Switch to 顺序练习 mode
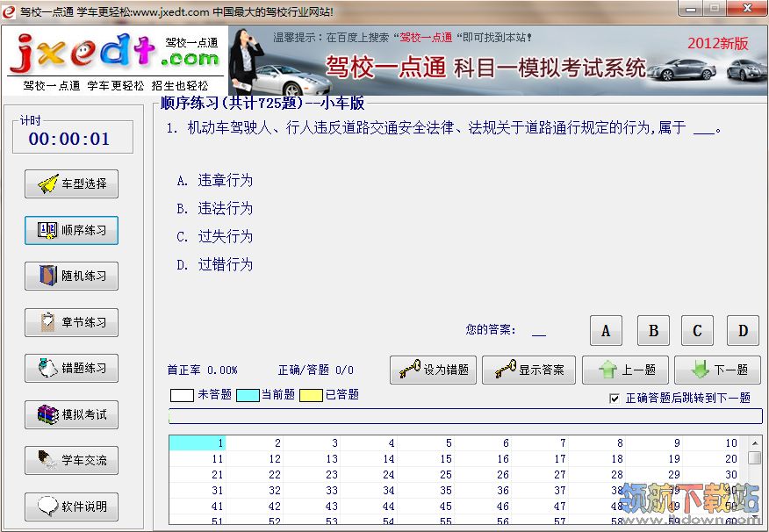Viewport: 769px width, 532px height. pos(72,230)
